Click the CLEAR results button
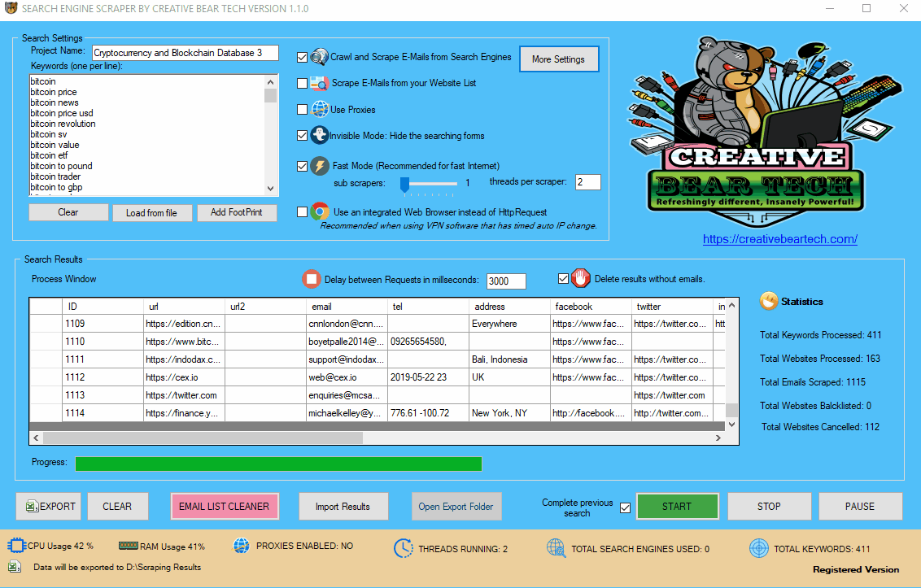Viewport: 921px width, 588px height. [x=117, y=507]
